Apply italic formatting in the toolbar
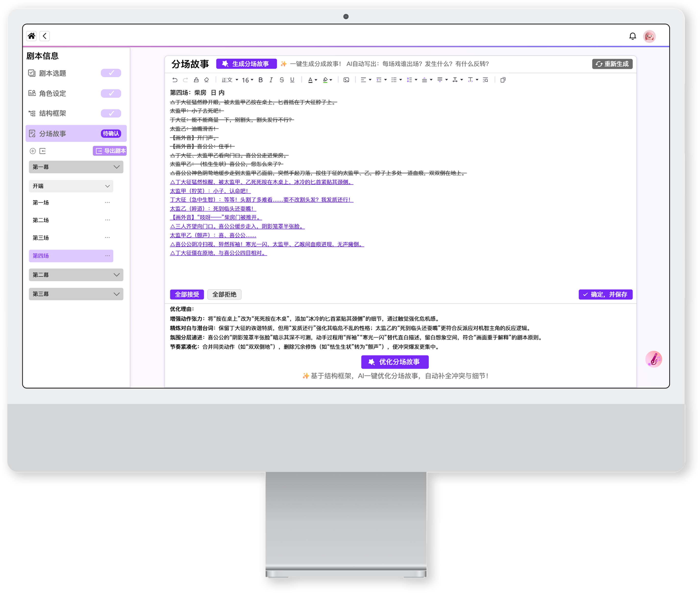Screen dimensions: 700x593 (271, 80)
